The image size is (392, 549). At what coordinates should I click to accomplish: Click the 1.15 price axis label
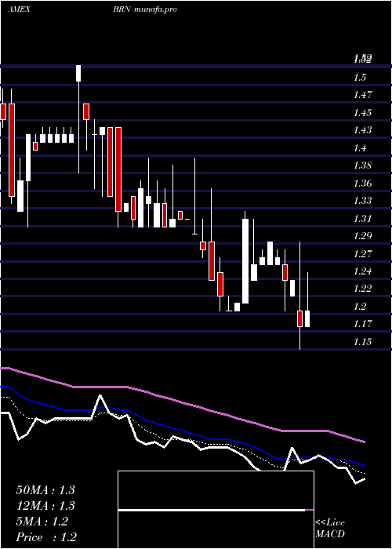362,342
